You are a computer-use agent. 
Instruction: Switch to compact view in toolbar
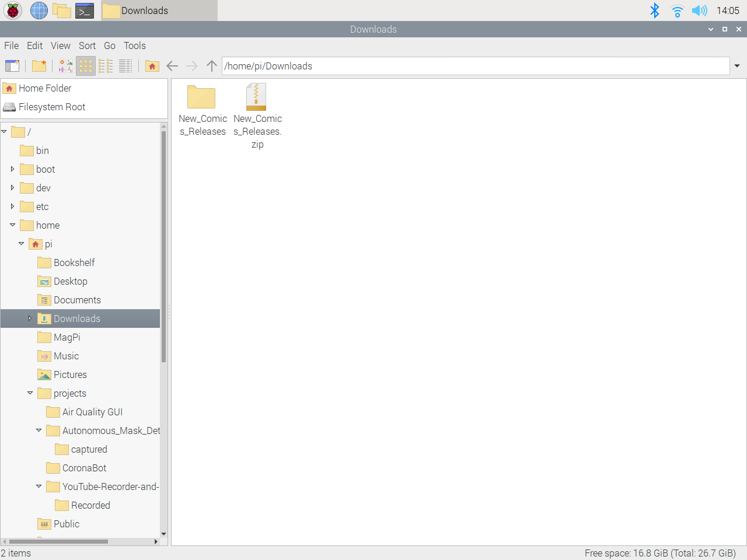(106, 66)
